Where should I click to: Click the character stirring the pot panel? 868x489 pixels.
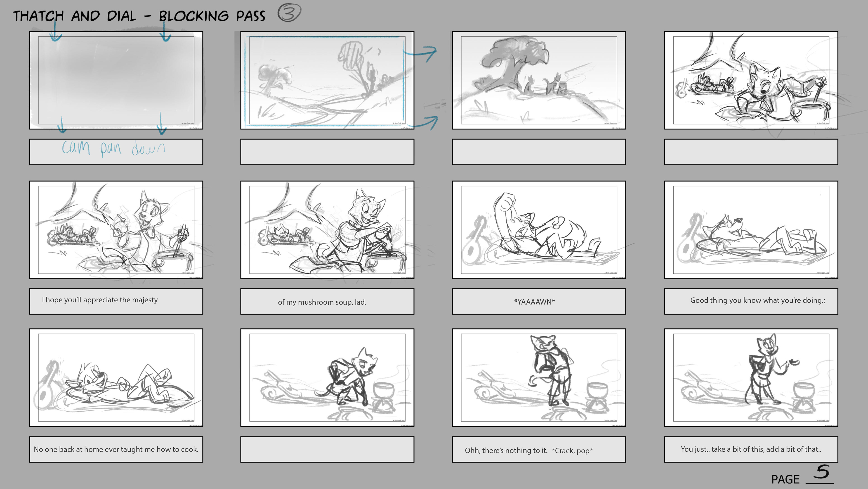click(x=327, y=230)
